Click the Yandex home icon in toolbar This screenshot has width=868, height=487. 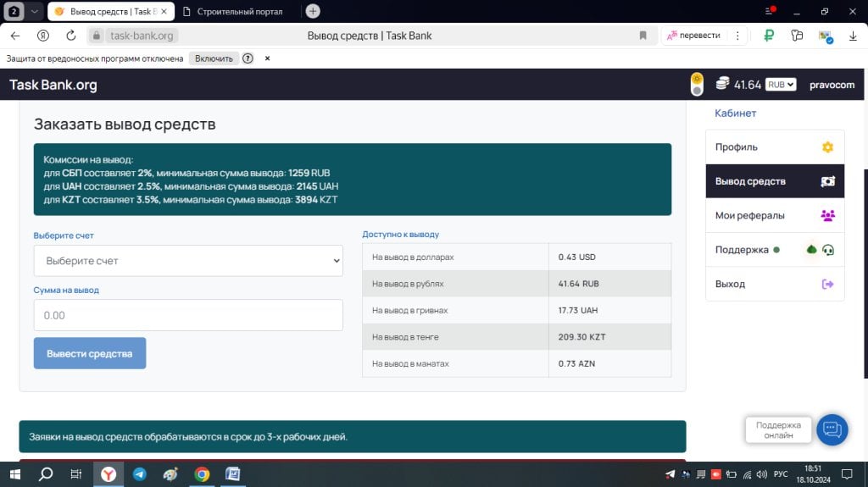click(43, 36)
